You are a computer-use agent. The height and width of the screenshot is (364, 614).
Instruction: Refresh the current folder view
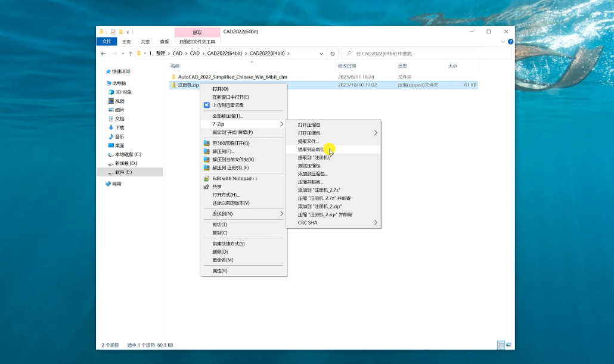332,53
